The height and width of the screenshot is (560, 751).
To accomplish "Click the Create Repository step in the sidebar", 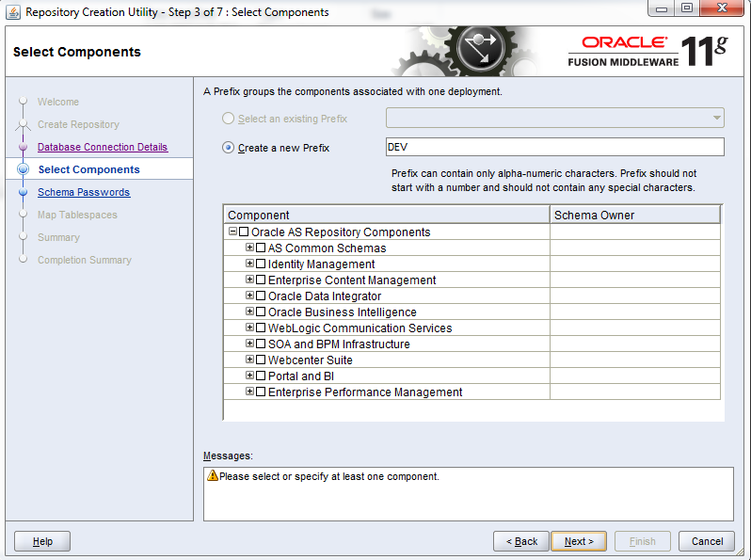I will pos(78,124).
